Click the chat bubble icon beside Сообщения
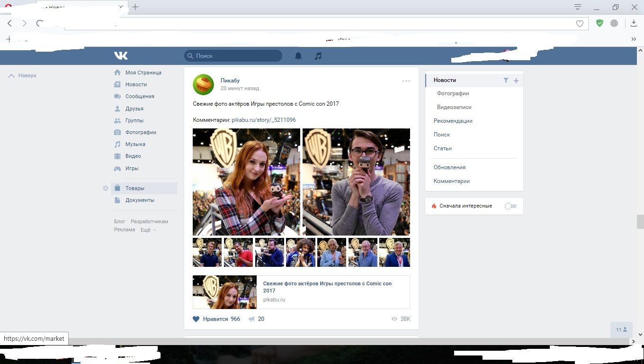Image resolution: width=644 pixels, height=364 pixels. [117, 96]
